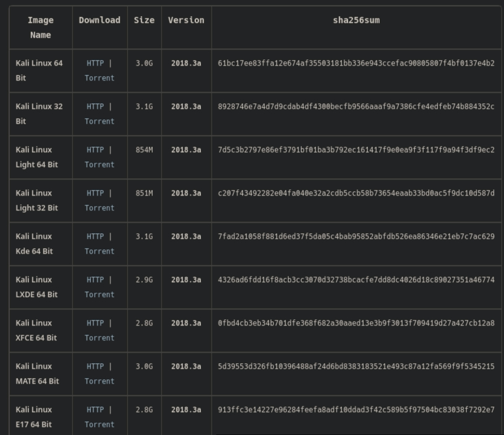Screen dimensions: 504x435
Task: Get Torrent for Kali Linux Light 32 Bit
Action: [x=100, y=208]
